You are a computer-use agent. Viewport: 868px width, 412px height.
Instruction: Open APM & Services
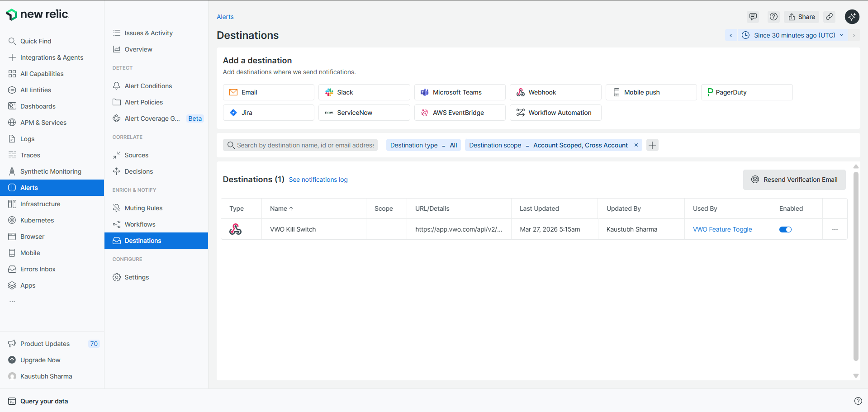tap(52, 123)
